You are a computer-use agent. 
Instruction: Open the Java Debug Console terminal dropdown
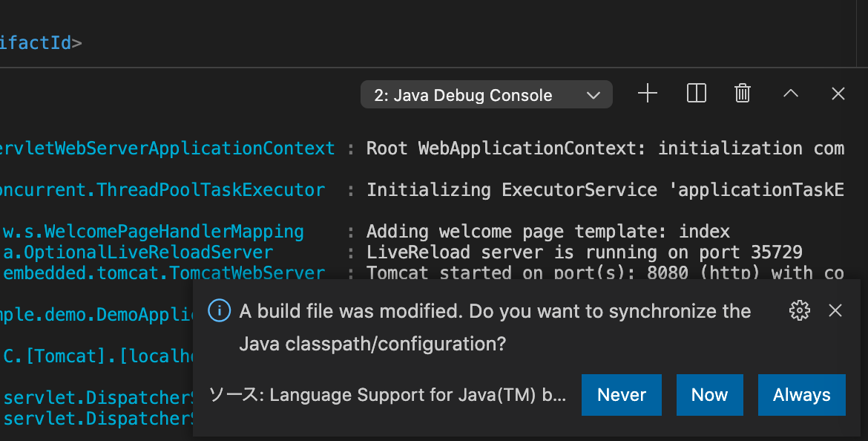[487, 95]
